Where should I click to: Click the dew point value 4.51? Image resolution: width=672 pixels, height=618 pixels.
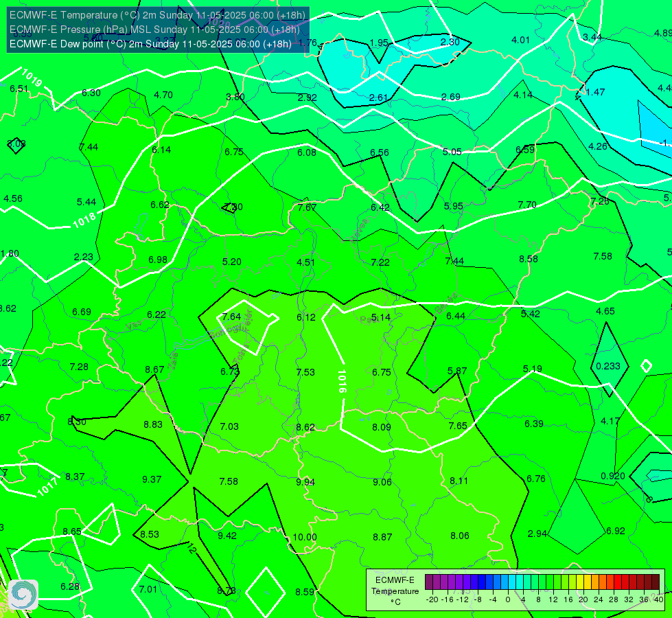pos(305,262)
